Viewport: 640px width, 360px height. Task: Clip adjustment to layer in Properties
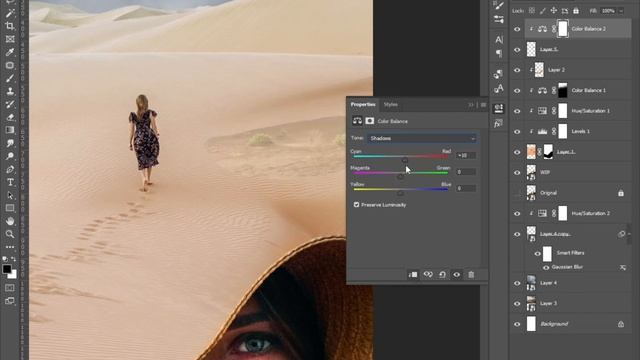tap(413, 275)
